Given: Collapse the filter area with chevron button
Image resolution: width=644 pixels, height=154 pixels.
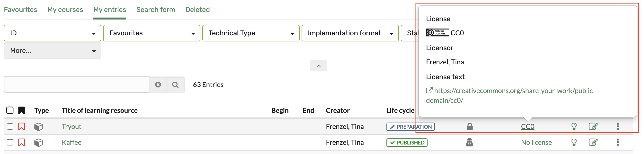Looking at the screenshot, I should pos(318,66).
